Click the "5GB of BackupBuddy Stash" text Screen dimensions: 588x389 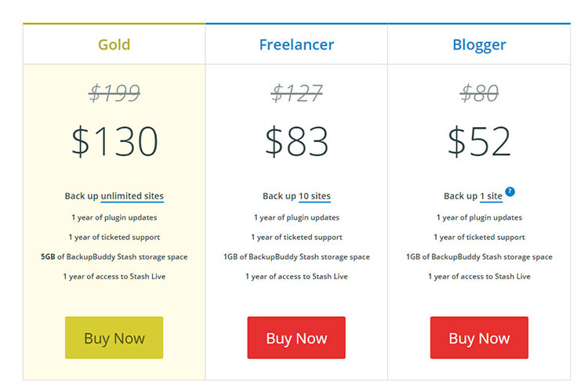[x=114, y=256]
